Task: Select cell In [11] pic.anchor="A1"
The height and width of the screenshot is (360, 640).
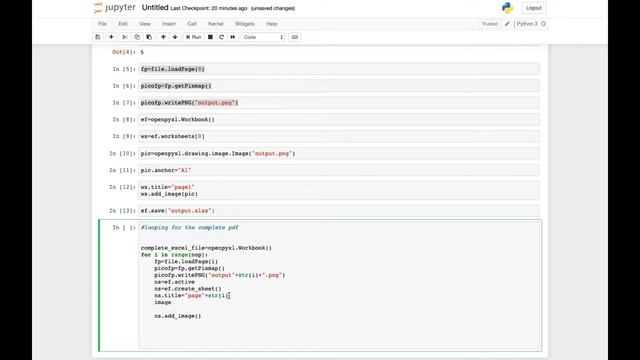Action: [x=338, y=170]
